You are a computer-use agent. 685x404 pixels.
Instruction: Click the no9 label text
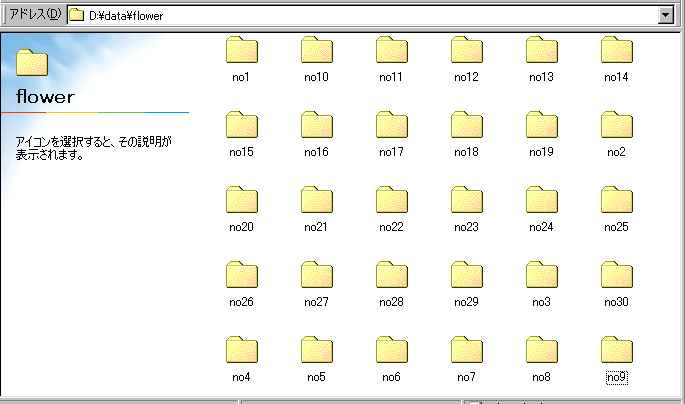click(x=616, y=377)
